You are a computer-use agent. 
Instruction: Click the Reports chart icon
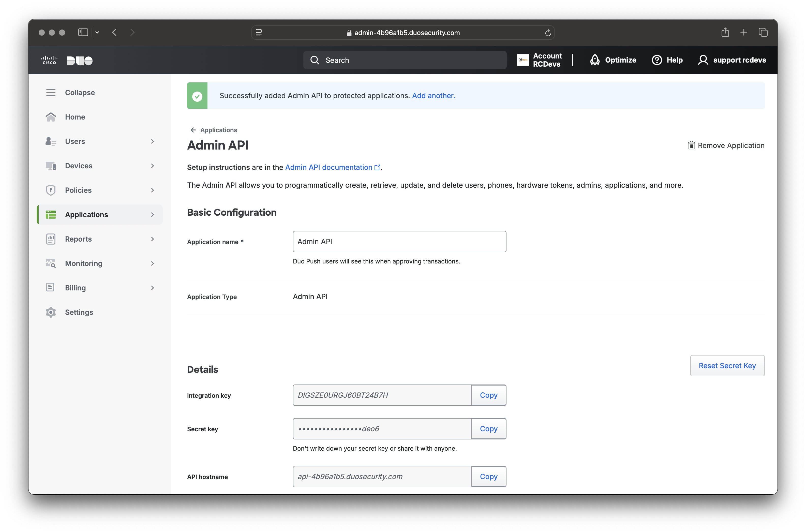tap(51, 239)
